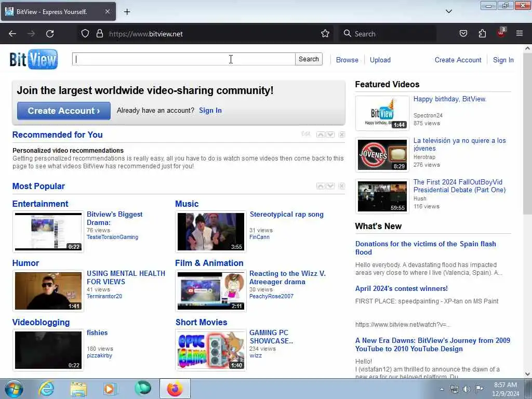The width and height of the screenshot is (532, 399).
Task: Click Sign In in the header
Action: [503, 60]
